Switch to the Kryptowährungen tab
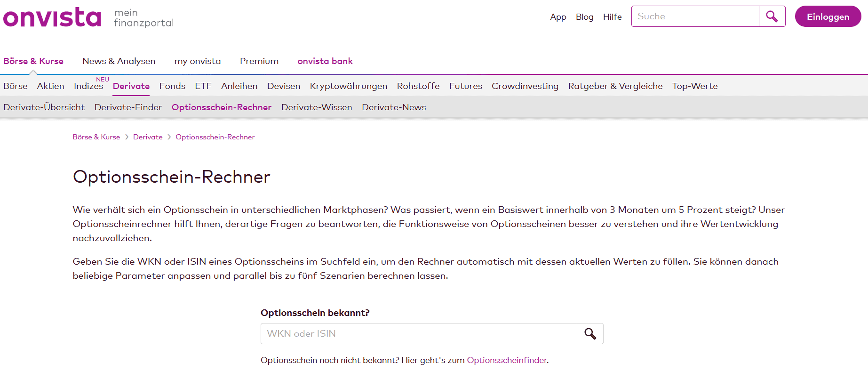 [x=349, y=86]
